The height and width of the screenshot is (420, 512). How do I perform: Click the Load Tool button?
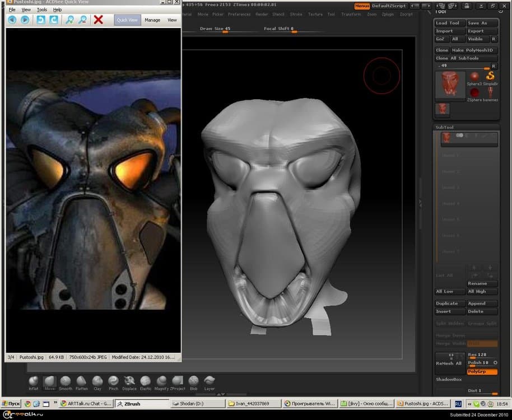[449, 23]
